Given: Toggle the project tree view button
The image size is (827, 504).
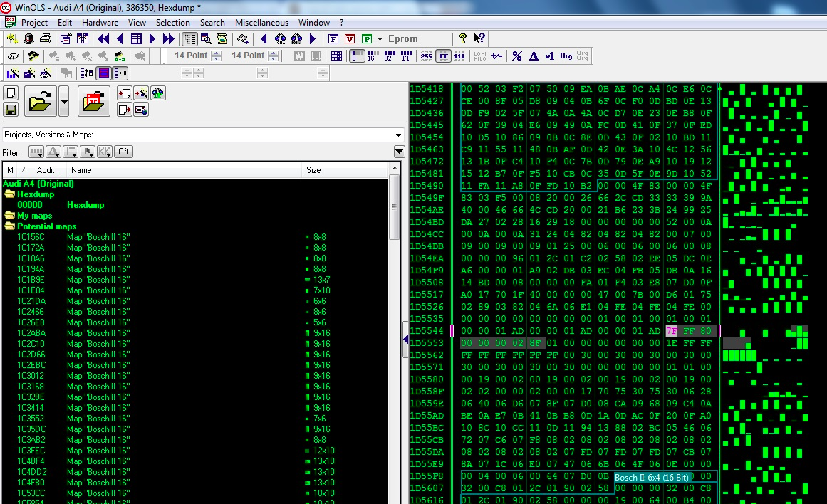Looking at the screenshot, I should [189, 38].
